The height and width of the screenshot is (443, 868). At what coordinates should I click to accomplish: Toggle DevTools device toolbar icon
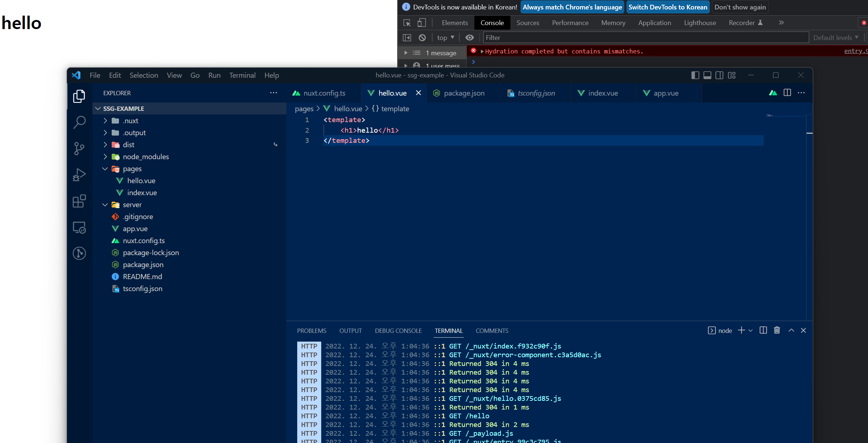[421, 23]
